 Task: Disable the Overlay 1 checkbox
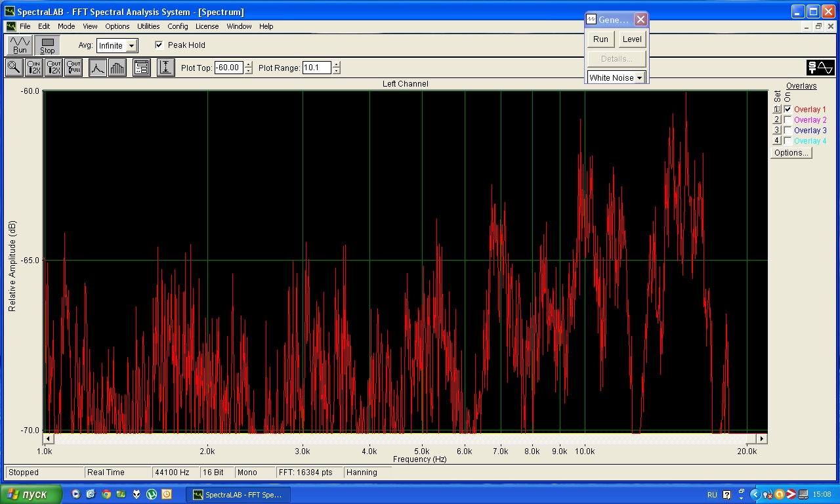point(787,110)
